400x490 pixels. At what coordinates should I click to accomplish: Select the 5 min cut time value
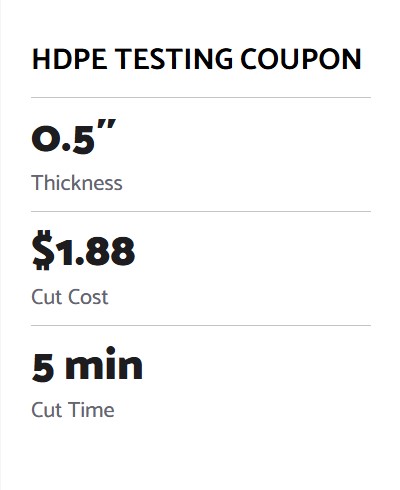[87, 364]
